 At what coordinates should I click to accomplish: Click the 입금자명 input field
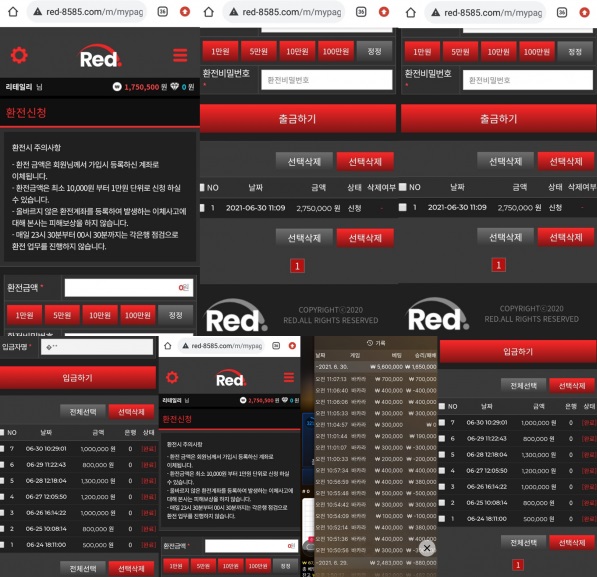(97, 347)
